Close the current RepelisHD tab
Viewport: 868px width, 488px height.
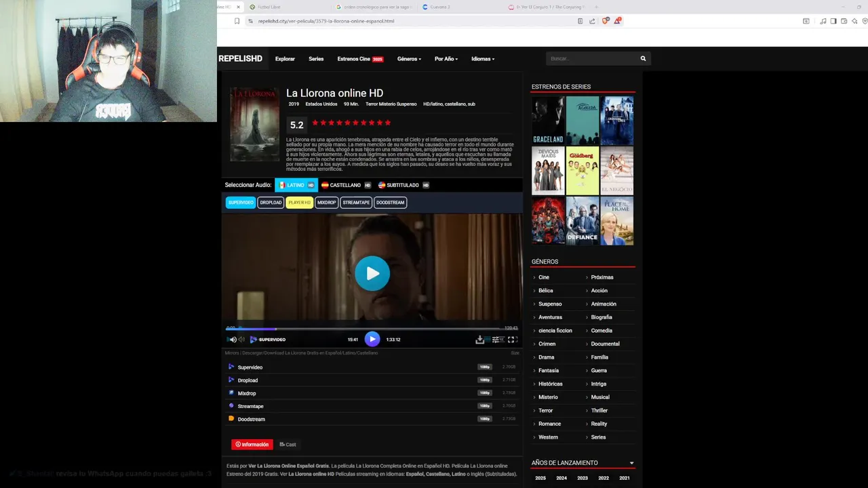click(238, 7)
